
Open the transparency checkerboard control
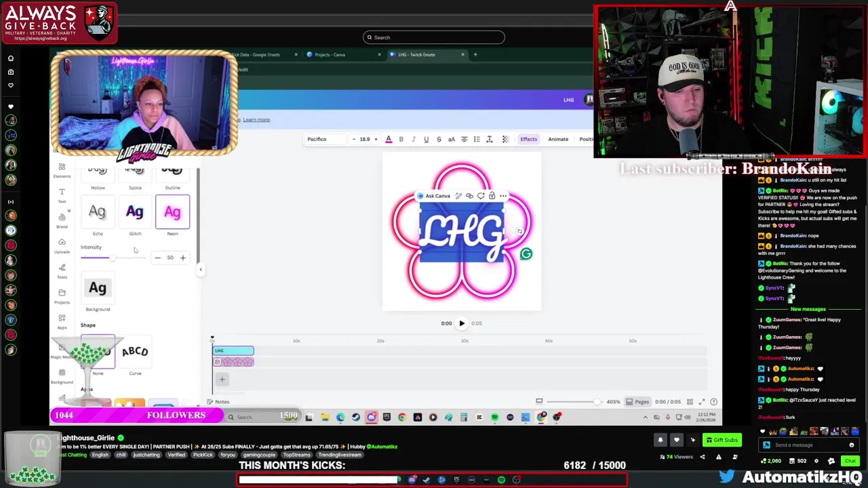click(x=505, y=139)
